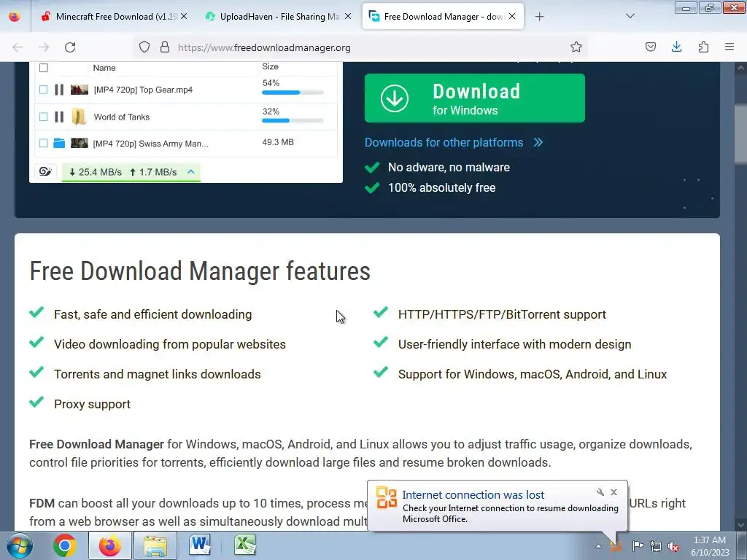
Task: Close the UploadHaven tab
Action: [348, 16]
